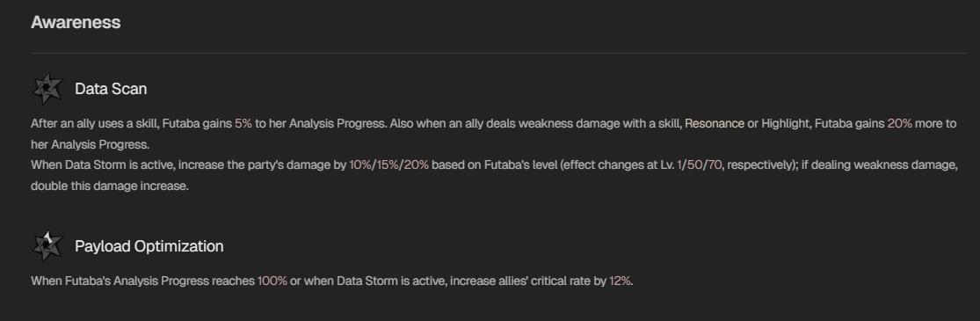Viewport: 980px width, 321px height.
Task: Click the word 'Resonance' in Data Scan description
Action: [x=709, y=124]
